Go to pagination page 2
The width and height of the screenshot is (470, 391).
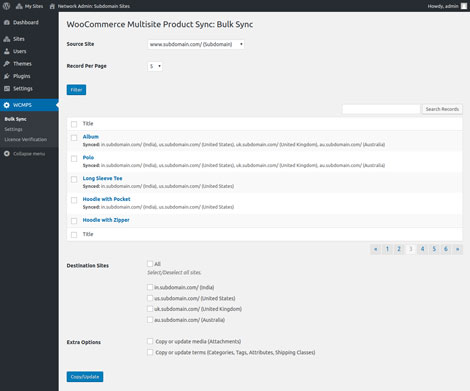pos(399,249)
